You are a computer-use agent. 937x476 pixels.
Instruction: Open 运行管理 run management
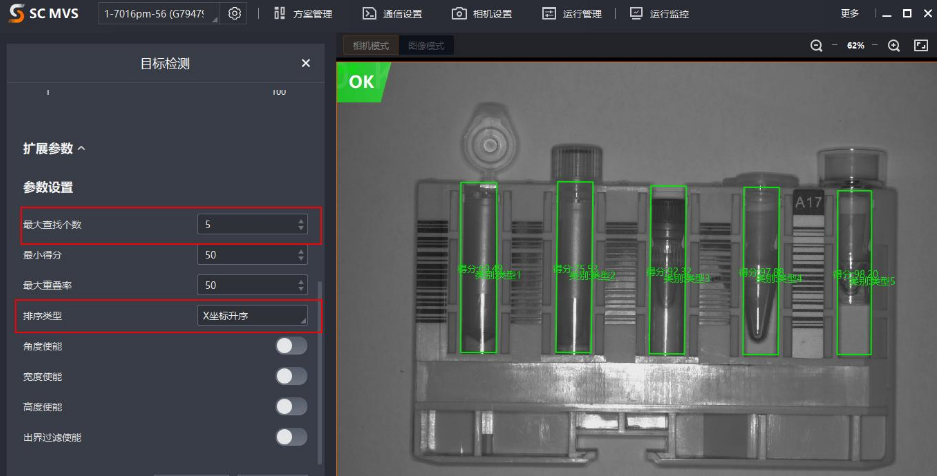click(549, 14)
